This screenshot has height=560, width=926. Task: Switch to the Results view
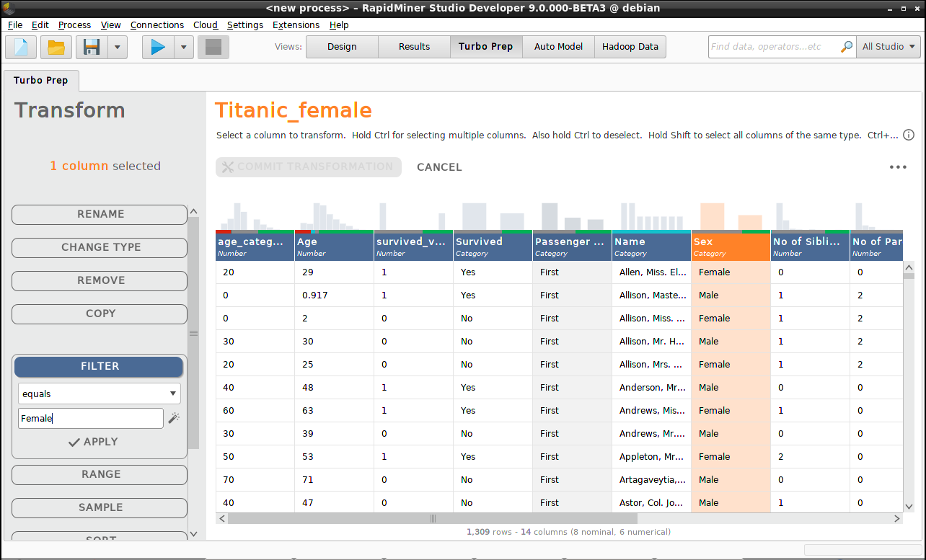coord(413,46)
